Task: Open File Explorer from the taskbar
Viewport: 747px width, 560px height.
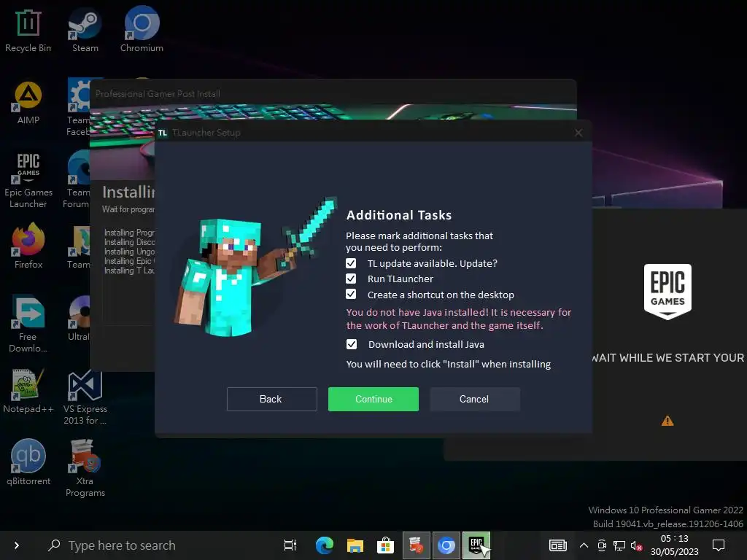Action: pos(355,545)
